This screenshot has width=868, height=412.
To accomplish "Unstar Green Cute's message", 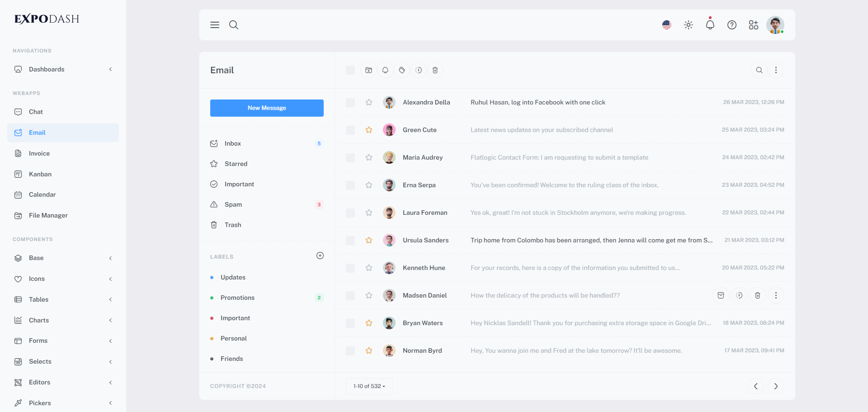I will 369,130.
